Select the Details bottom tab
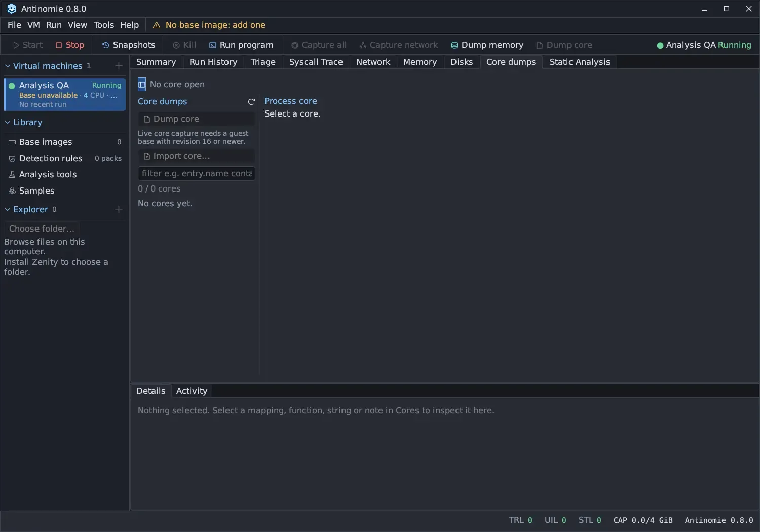This screenshot has width=760, height=532. [x=150, y=391]
